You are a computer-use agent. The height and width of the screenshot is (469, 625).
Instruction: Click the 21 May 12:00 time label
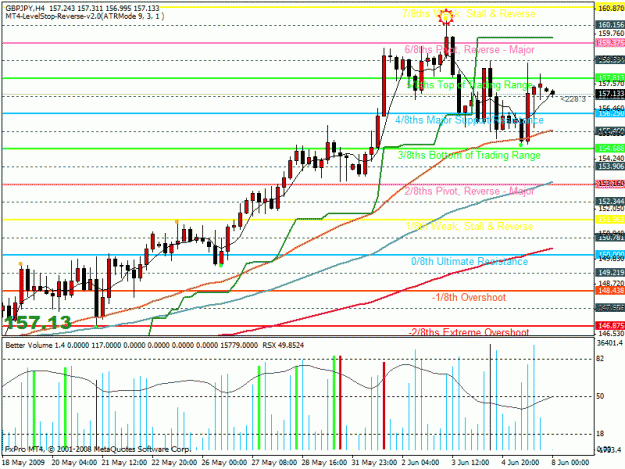[124, 463]
